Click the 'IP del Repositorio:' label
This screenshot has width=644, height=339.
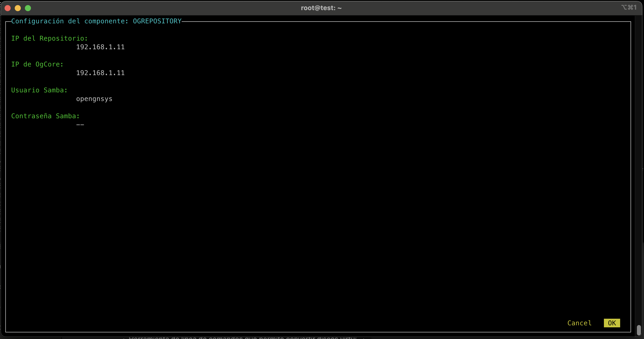coord(49,39)
